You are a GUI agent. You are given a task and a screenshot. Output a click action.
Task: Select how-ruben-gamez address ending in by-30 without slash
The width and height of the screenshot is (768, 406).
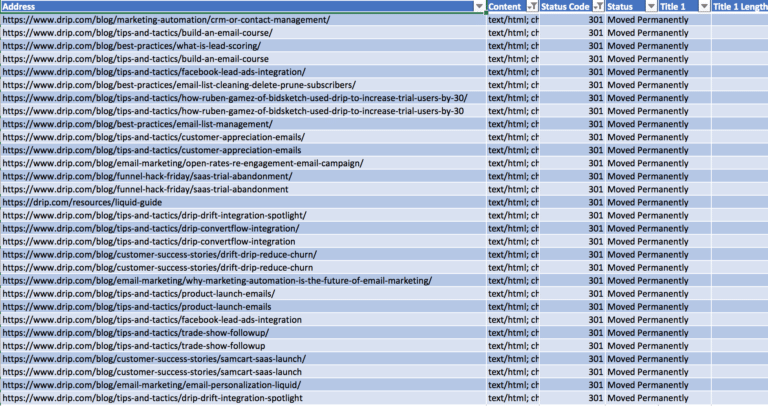coord(243,111)
